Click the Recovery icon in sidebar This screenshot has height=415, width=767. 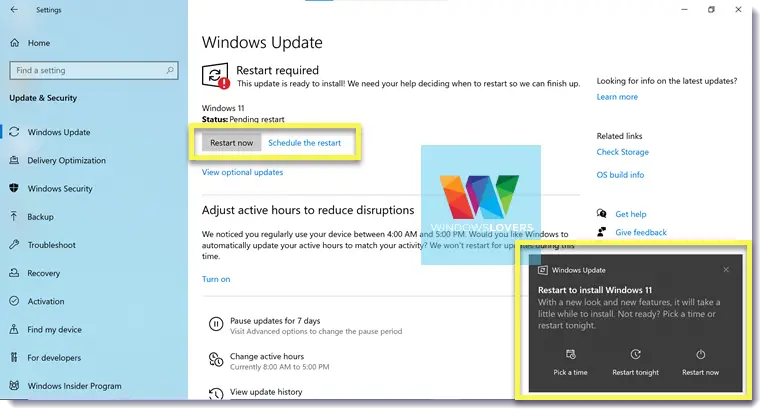tap(14, 273)
